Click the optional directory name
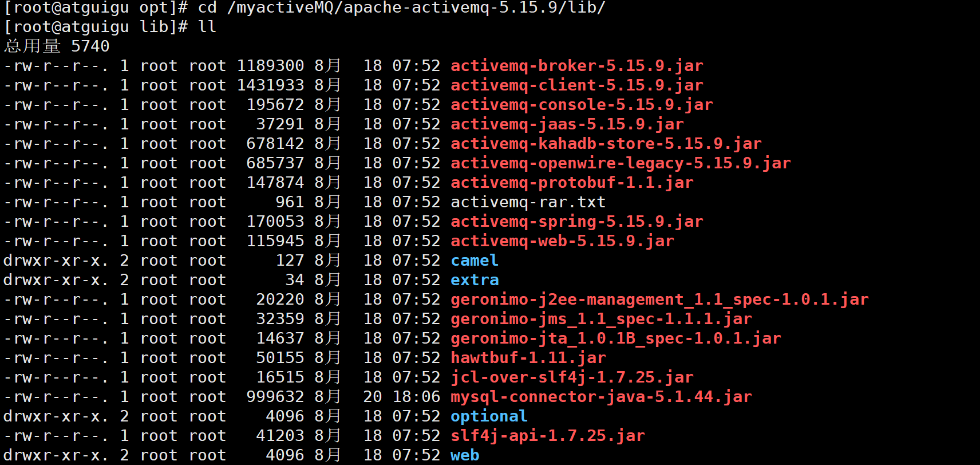 (489, 417)
